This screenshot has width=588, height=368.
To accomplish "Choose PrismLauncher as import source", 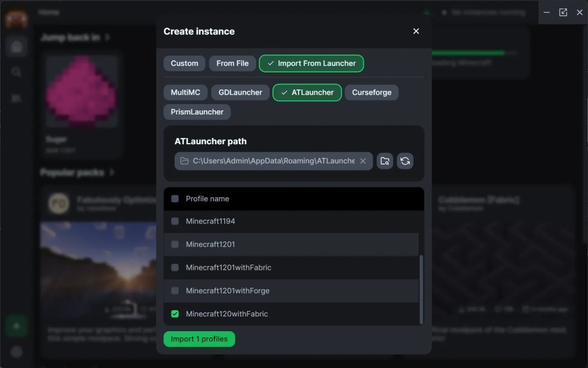I will (197, 111).
